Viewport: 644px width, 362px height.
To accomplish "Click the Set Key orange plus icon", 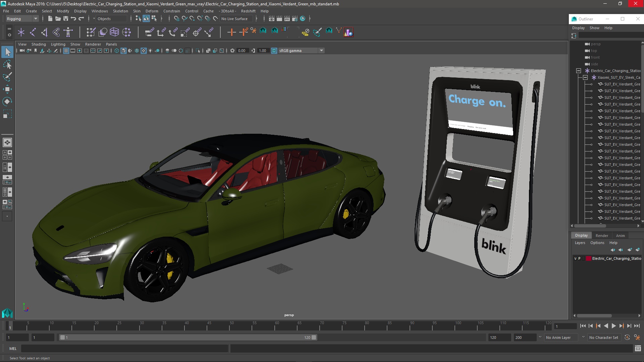I will [x=231, y=32].
